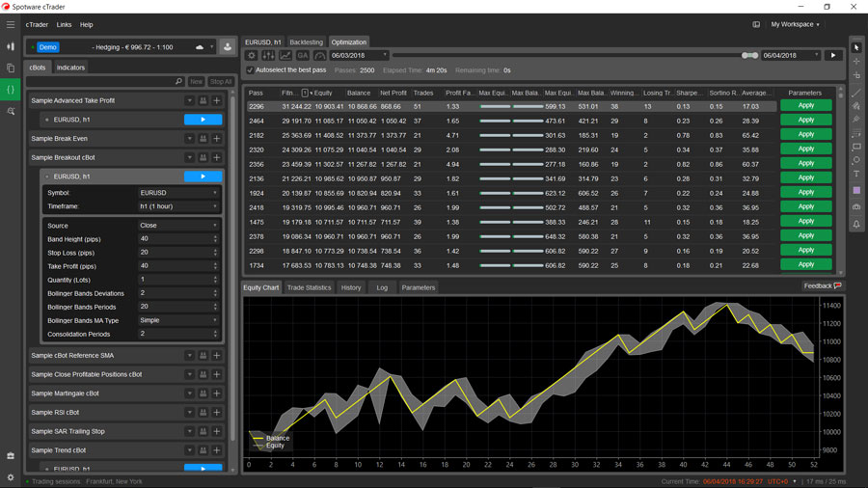This screenshot has width=868, height=488.
Task: Add instance to Sample Breakout cBot
Action: click(217, 158)
